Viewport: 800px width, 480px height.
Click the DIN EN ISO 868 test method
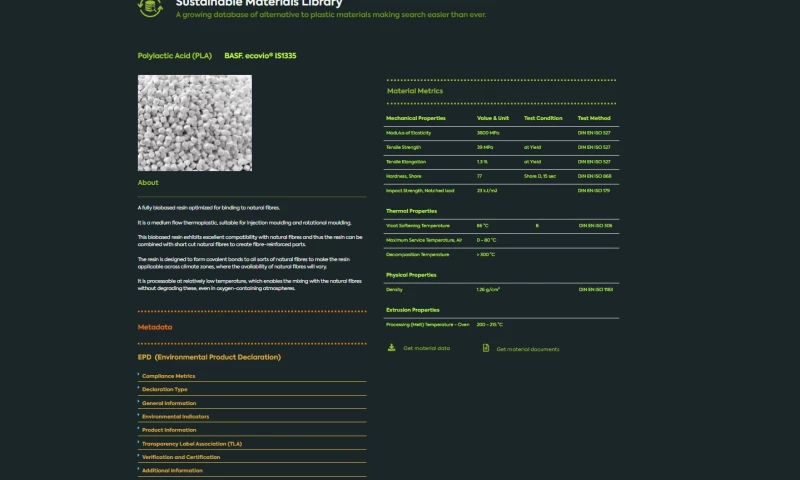(x=594, y=176)
